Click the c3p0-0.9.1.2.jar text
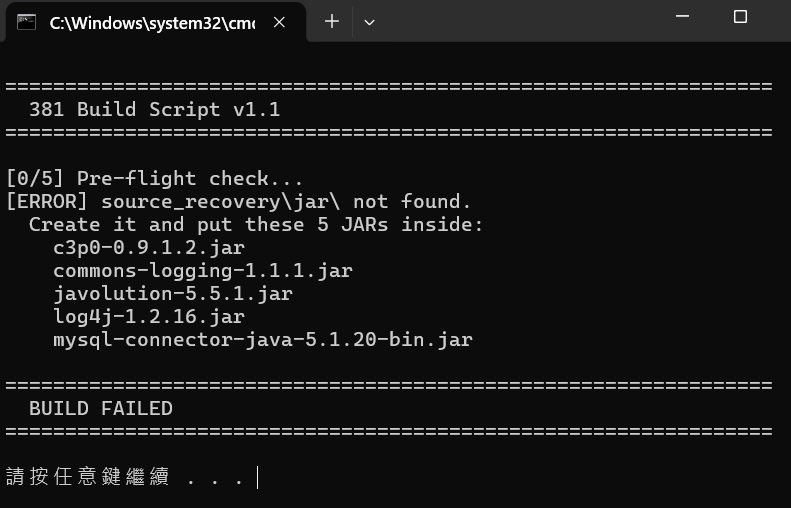This screenshot has height=508, width=791. (149, 247)
